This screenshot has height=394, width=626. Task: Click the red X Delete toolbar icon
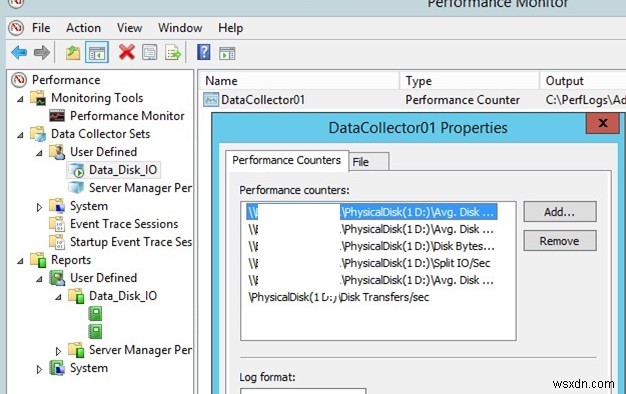tap(127, 52)
